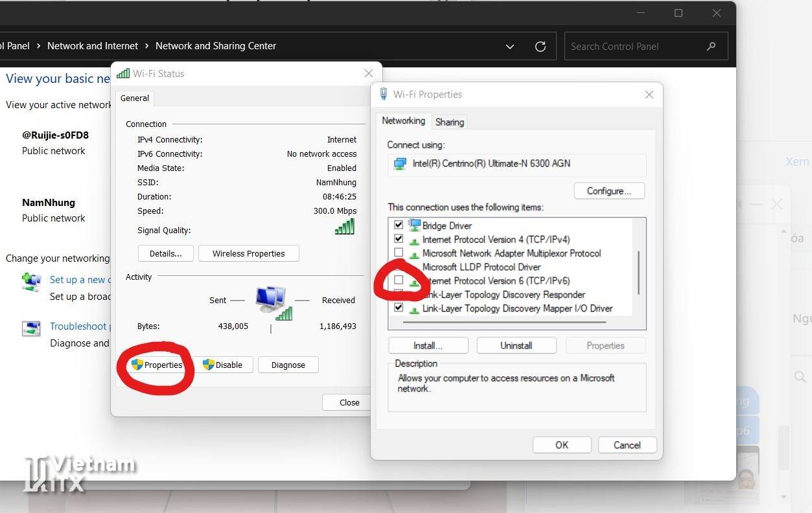Select the General tab in Wi-Fi Status

[x=134, y=98]
